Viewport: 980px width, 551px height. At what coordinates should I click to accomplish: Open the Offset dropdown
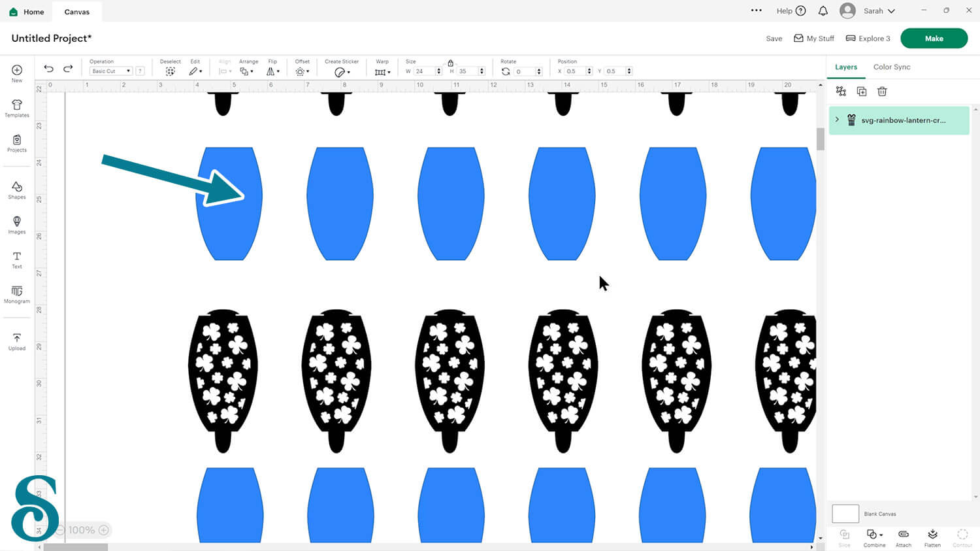point(302,71)
